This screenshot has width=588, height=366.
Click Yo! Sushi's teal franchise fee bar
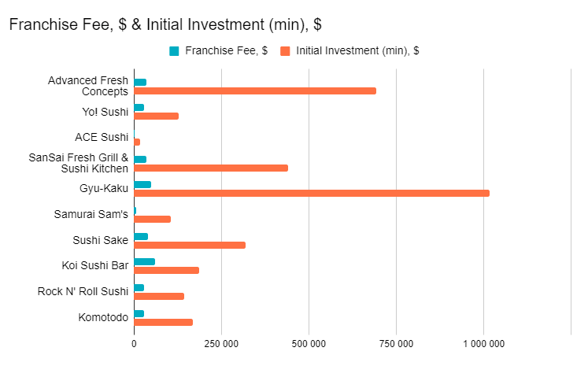(139, 108)
